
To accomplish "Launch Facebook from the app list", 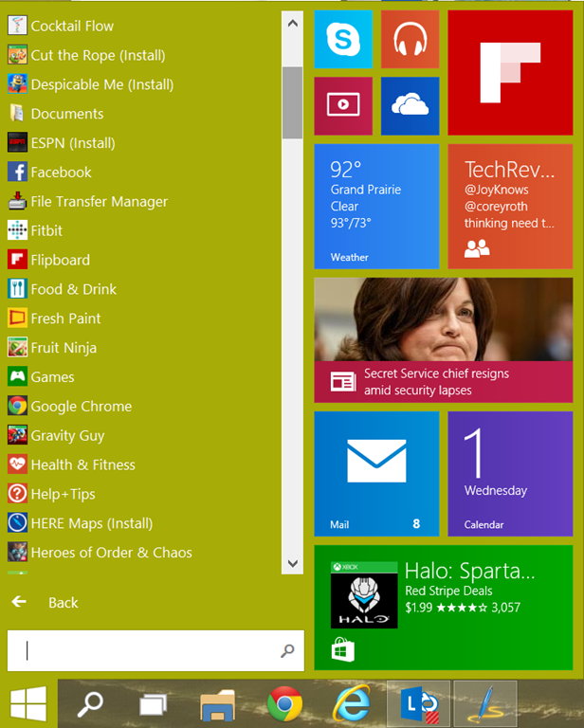I will click(49, 173).
